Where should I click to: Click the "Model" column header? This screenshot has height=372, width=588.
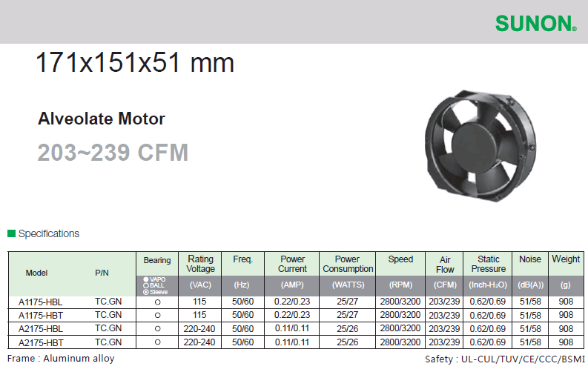[36, 273]
